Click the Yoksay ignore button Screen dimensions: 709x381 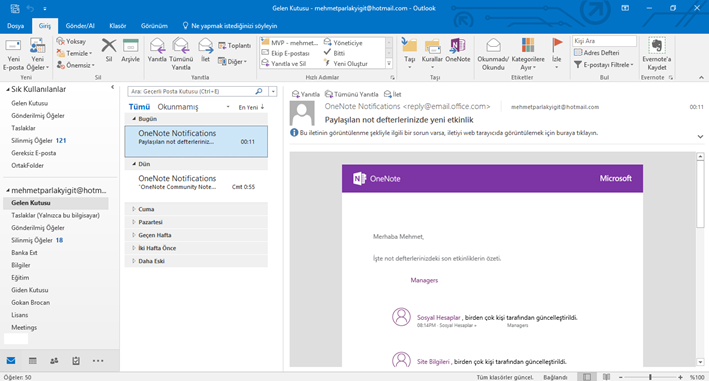tap(71, 41)
